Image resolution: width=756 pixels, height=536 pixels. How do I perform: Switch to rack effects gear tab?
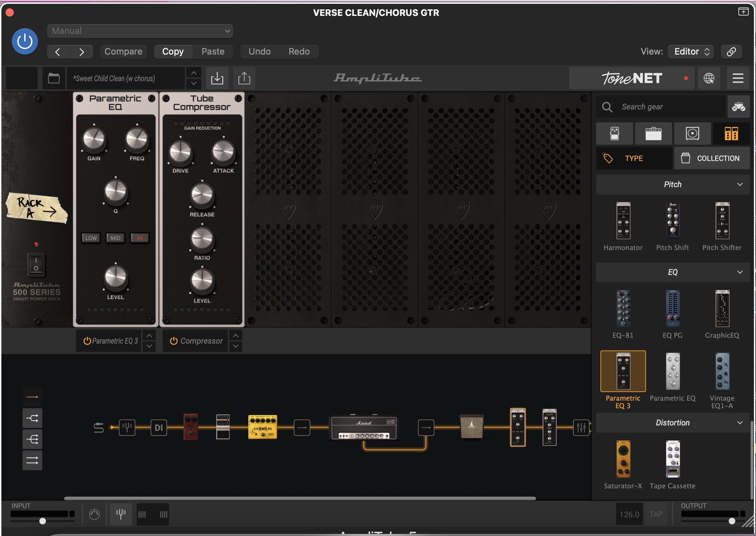pyautogui.click(x=731, y=133)
